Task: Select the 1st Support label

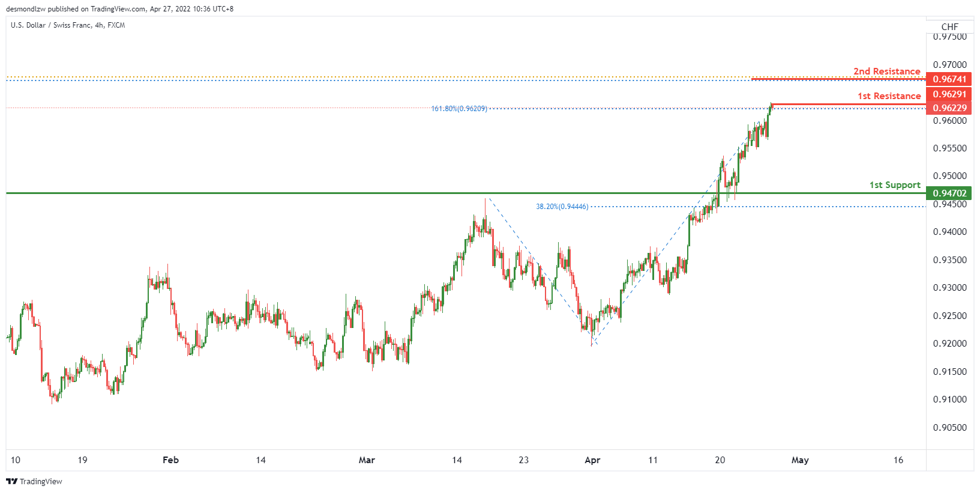Action: (894, 185)
